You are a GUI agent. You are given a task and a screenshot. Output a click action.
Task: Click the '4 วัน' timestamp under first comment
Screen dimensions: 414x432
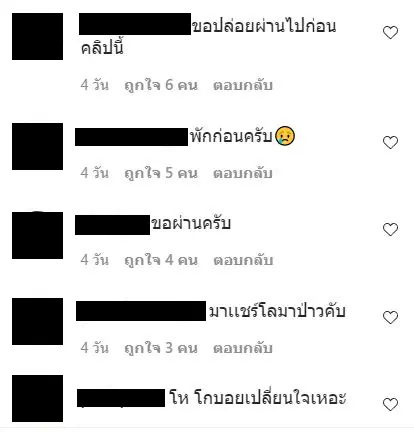pyautogui.click(x=95, y=85)
